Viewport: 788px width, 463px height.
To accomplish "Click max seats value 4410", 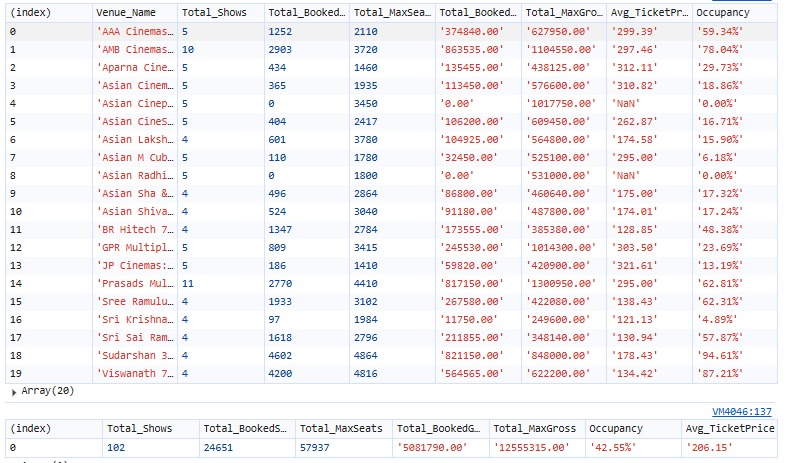I will 365,284.
